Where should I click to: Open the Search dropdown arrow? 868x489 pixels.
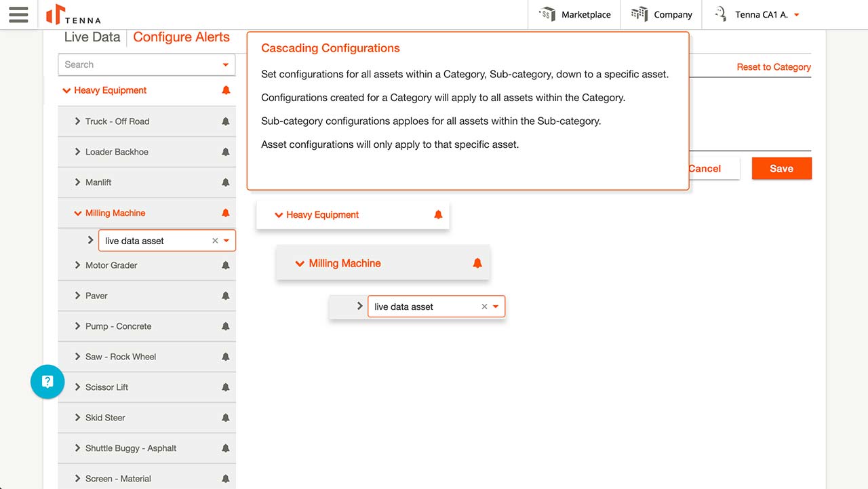click(226, 65)
